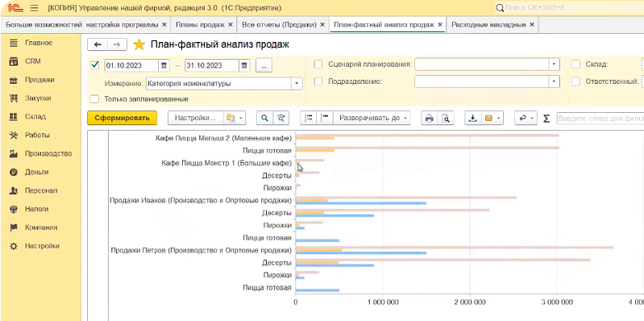Click the period selection ellipsis button
This screenshot has height=321, width=644.
click(x=264, y=65)
